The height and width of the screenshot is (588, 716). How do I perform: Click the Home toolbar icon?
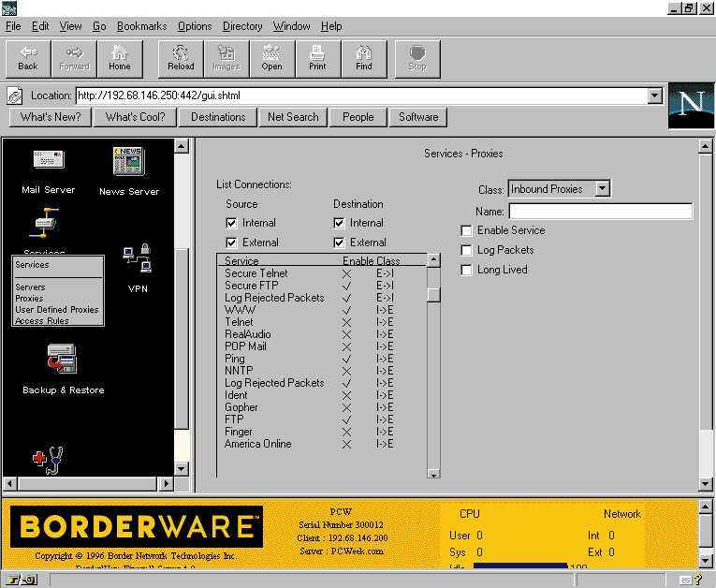click(x=120, y=57)
